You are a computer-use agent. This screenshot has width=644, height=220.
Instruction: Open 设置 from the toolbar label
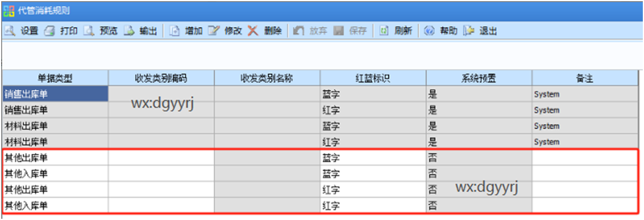pyautogui.click(x=29, y=31)
